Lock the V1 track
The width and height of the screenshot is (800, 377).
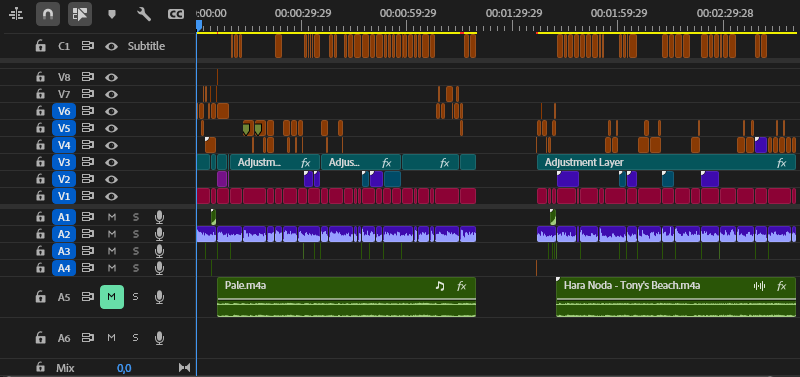click(40, 196)
